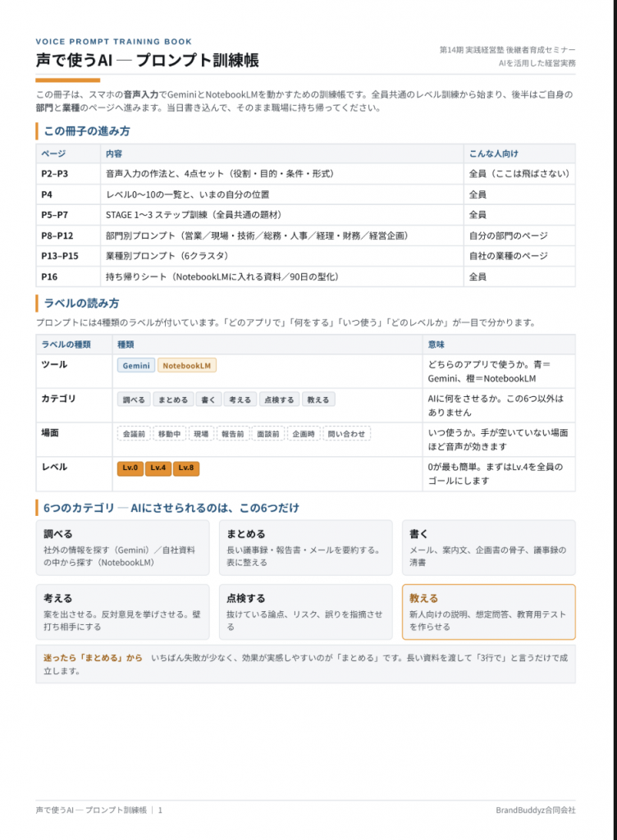
Task: Click the blue Gemini label badge
Action: 136,365
